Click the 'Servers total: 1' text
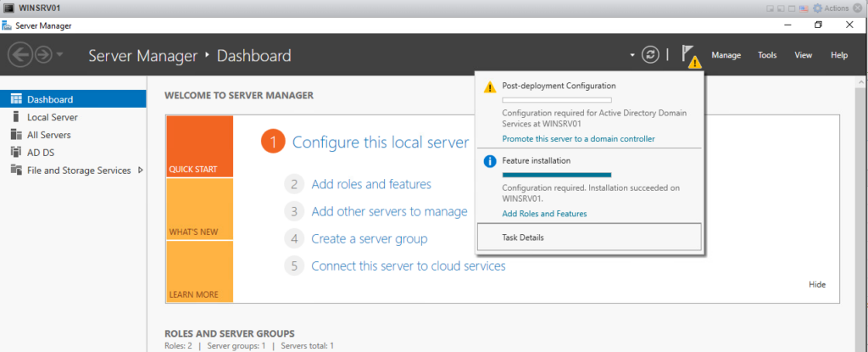This screenshot has height=352, width=868. click(x=307, y=346)
